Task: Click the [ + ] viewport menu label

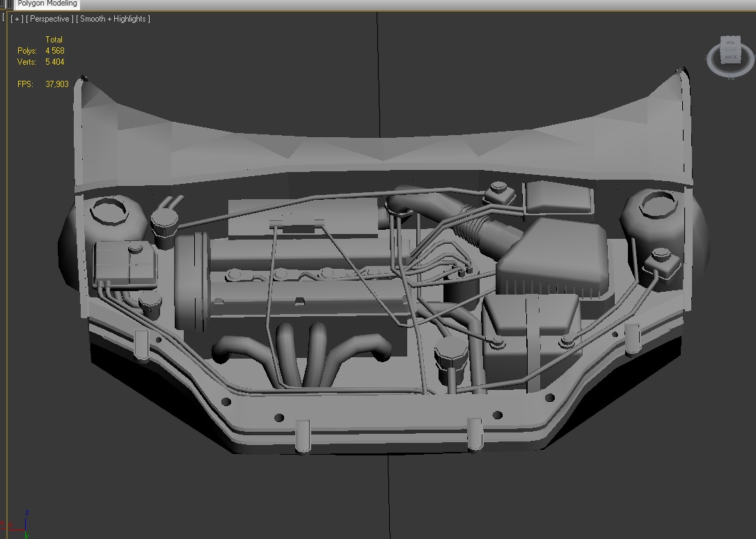Action: click(x=17, y=19)
